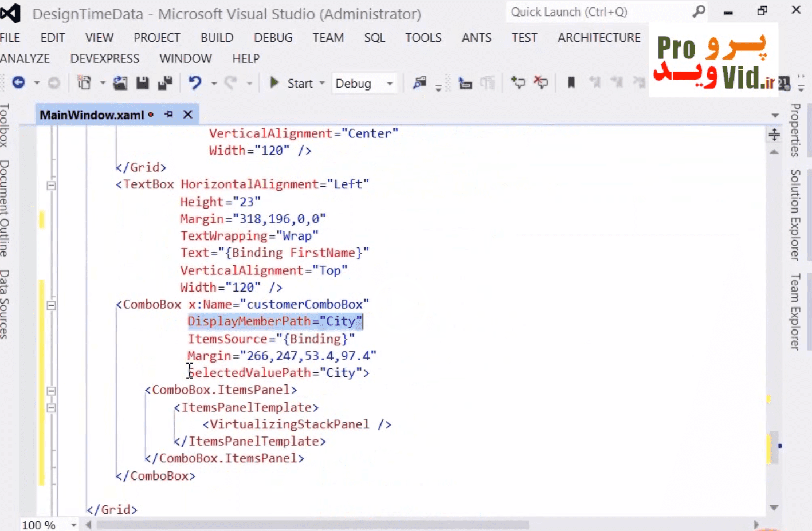This screenshot has height=531, width=812.
Task: Click the editor split handle above scrollbar
Action: 774,135
